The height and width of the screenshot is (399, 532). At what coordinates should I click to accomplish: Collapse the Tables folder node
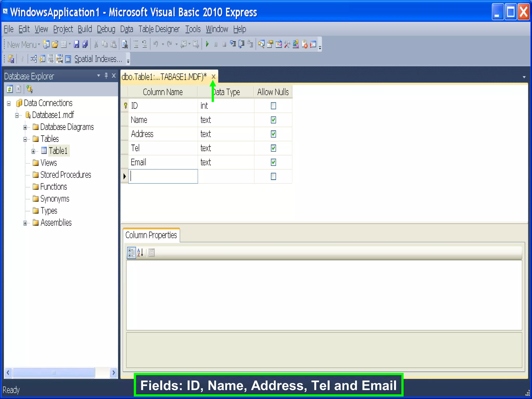(x=25, y=139)
